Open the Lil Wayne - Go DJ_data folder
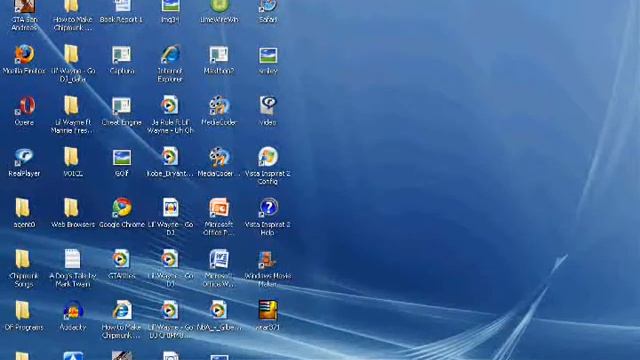 pos(71,55)
